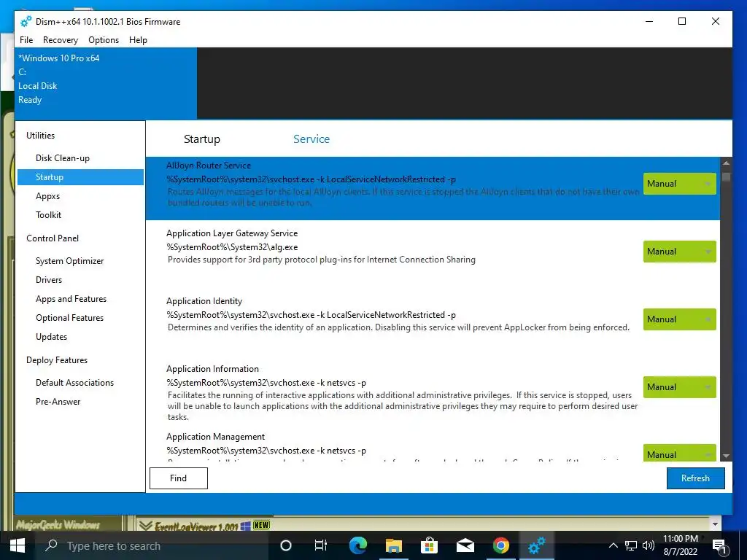
Task: Click the Control Panel section header
Action: click(x=53, y=238)
